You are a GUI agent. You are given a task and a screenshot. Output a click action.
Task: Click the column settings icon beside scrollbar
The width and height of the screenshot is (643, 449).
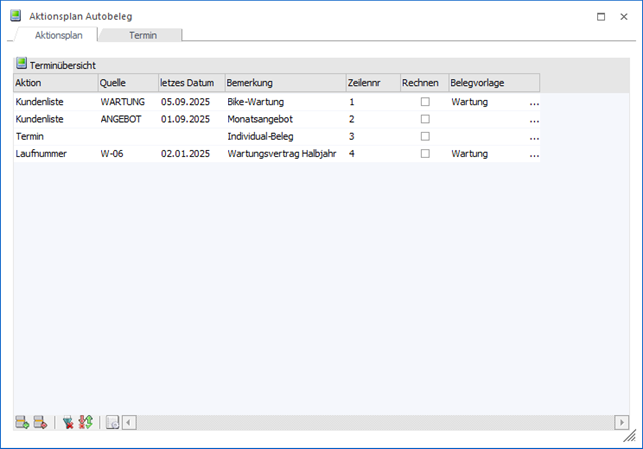112,422
